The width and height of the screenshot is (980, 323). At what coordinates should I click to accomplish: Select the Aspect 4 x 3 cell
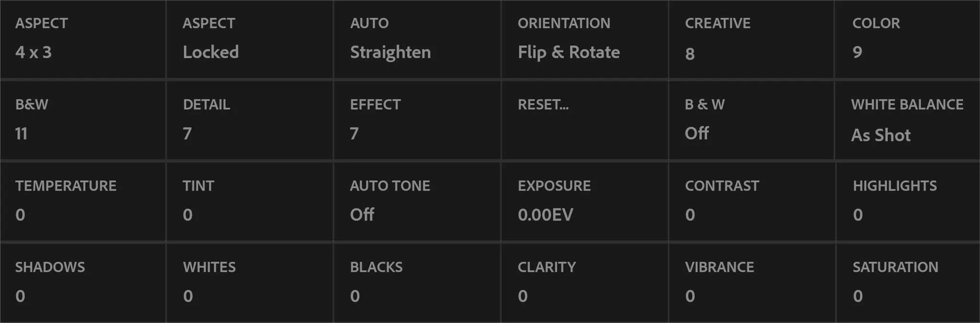83,39
